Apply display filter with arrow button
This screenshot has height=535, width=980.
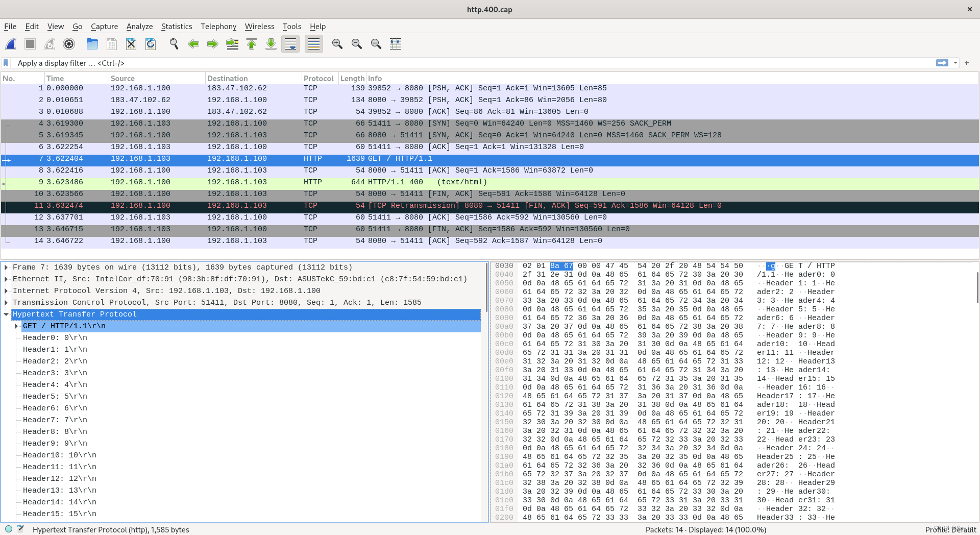942,63
